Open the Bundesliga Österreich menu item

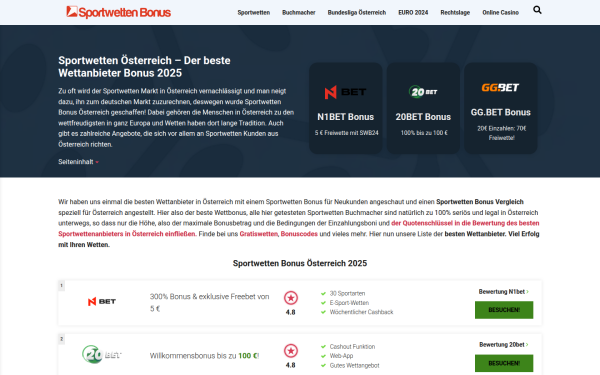tap(357, 13)
